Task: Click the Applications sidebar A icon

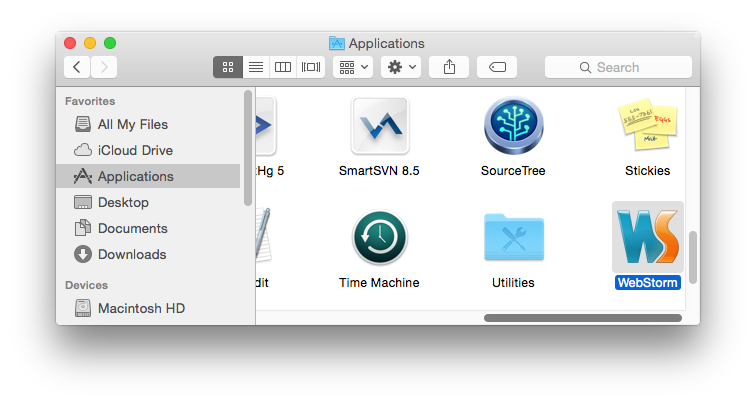Action: [x=83, y=176]
